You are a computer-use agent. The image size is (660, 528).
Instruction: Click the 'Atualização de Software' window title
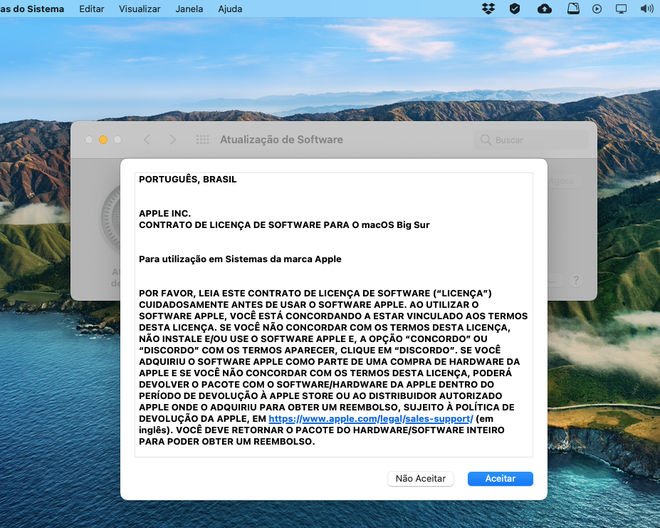point(281,140)
